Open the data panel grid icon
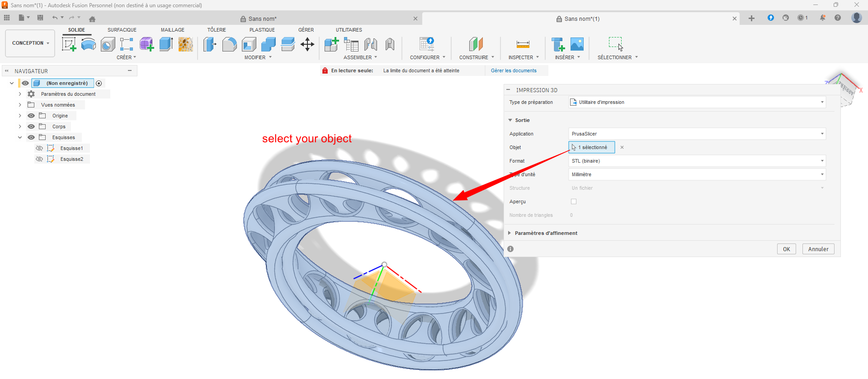The image size is (868, 379). [7, 18]
